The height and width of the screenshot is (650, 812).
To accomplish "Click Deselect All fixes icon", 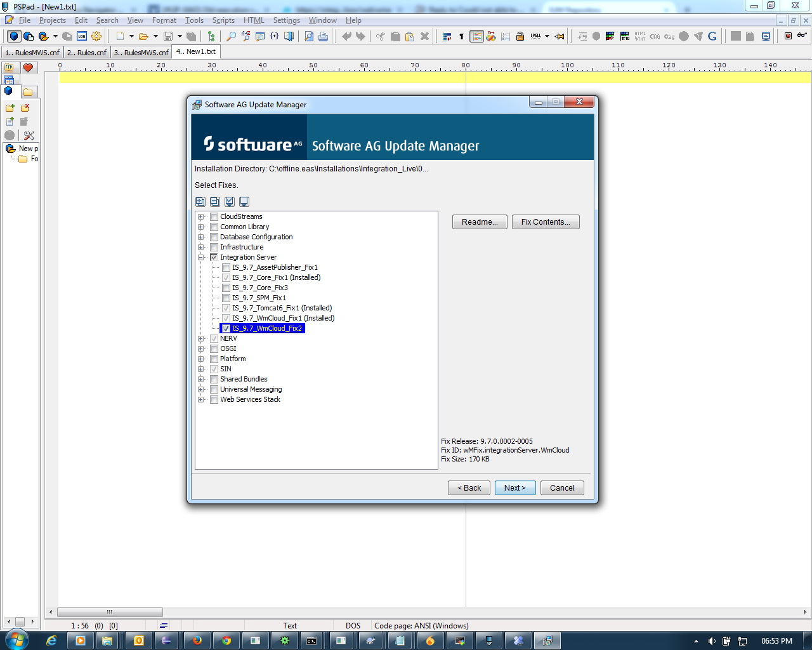I will tap(244, 201).
